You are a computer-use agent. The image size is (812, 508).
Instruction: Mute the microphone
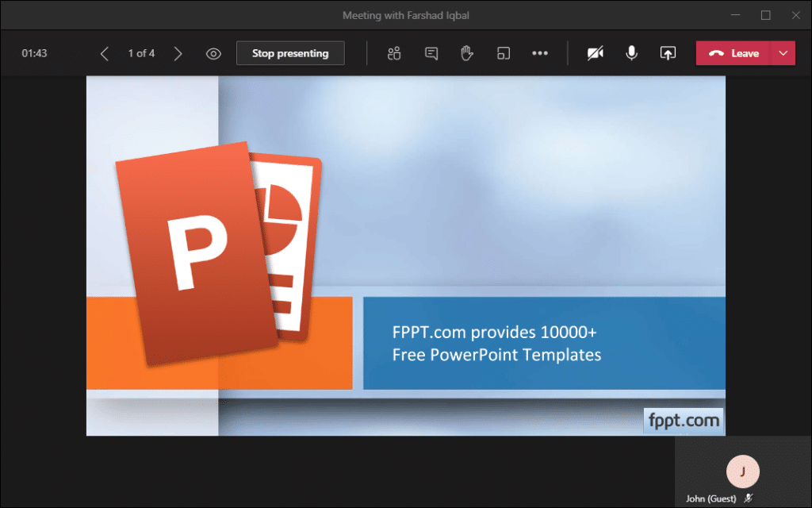pyautogui.click(x=631, y=53)
